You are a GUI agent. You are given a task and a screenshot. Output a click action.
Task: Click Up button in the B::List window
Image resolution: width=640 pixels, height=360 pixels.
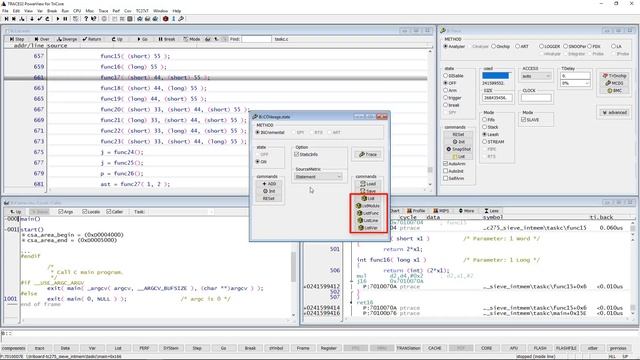[x=117, y=39]
